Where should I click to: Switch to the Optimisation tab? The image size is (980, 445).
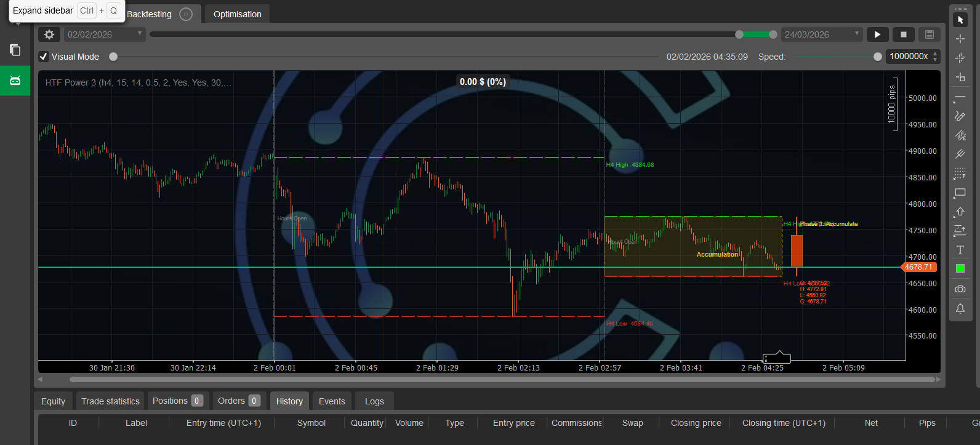(x=237, y=14)
